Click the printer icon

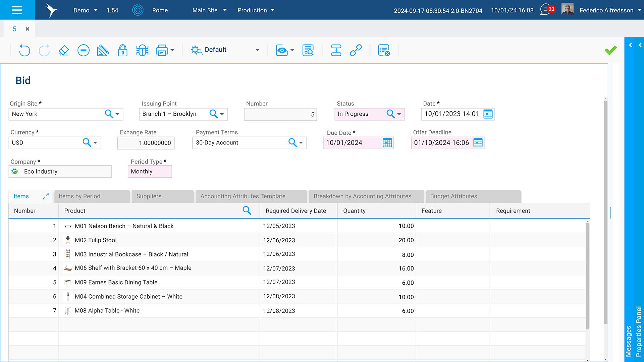162,50
